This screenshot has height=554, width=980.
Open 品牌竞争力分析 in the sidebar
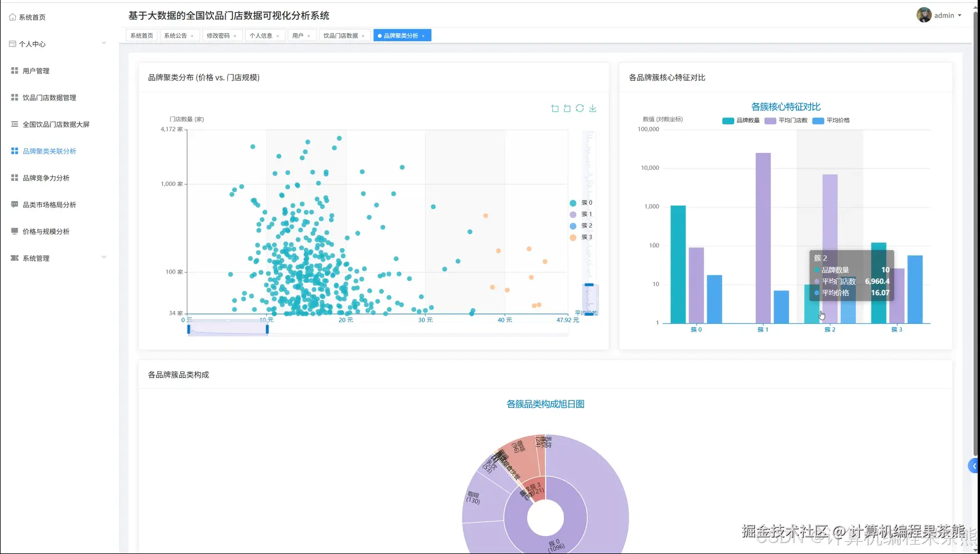[x=46, y=178]
